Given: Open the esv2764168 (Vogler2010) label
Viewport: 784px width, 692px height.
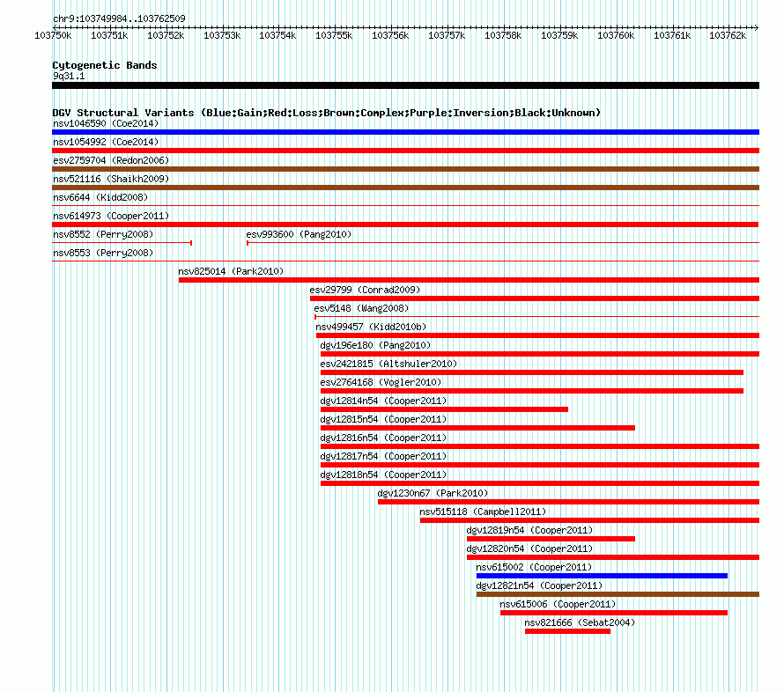Looking at the screenshot, I should pyautogui.click(x=381, y=382).
